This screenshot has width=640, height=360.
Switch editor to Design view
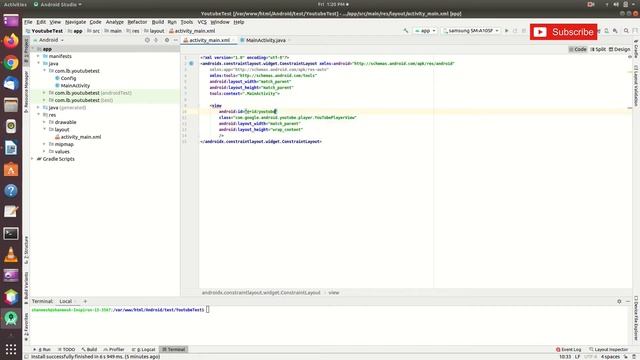point(620,49)
